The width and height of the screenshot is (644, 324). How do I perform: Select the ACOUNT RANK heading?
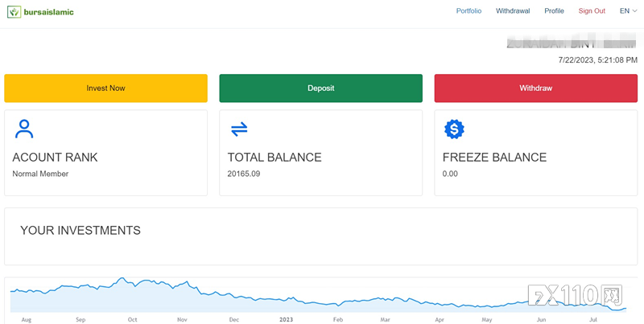click(55, 158)
